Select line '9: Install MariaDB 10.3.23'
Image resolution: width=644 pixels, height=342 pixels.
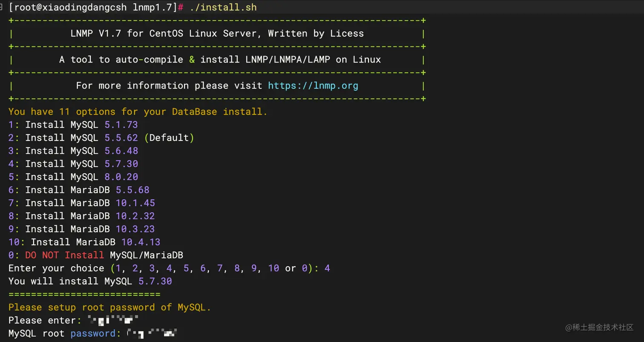coord(82,229)
